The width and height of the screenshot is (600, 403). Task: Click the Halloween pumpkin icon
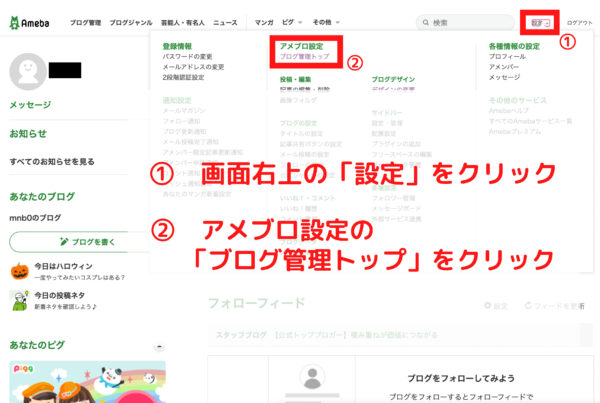pyautogui.click(x=20, y=271)
